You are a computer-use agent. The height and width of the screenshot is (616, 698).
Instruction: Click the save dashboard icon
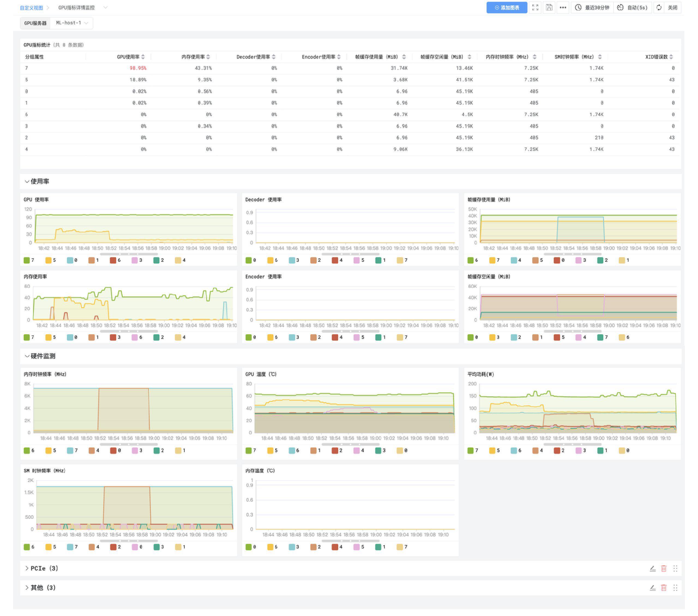click(x=549, y=8)
